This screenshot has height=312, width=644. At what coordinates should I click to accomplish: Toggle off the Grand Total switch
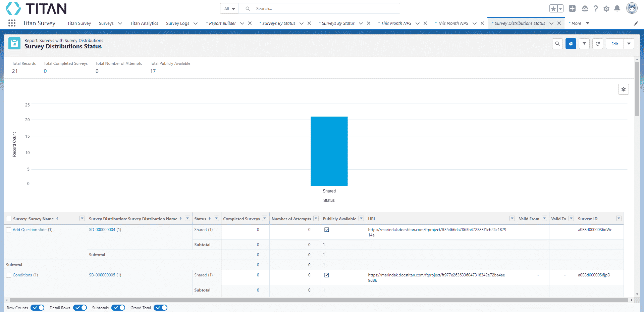click(x=160, y=308)
